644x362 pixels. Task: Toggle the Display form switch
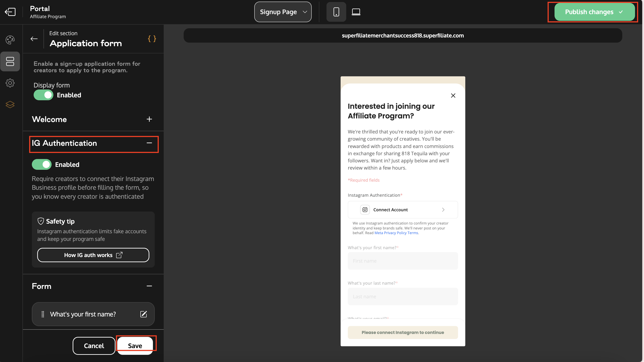44,95
